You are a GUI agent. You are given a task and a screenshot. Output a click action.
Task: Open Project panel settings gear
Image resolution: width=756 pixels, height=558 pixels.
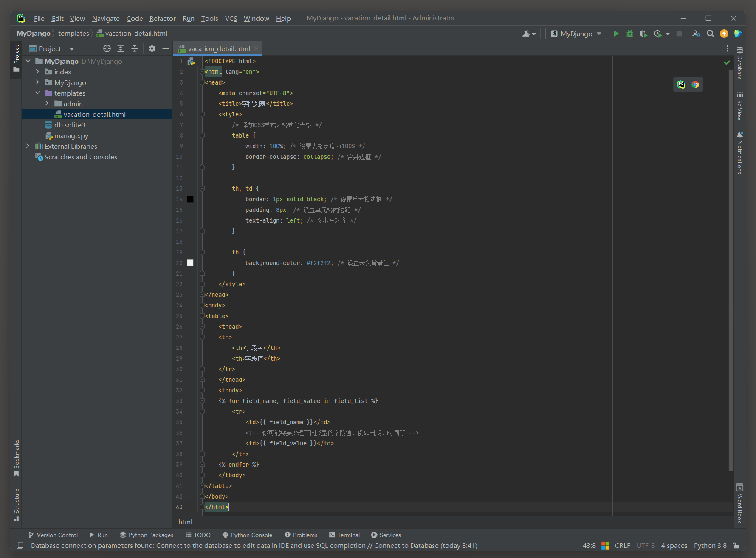[x=152, y=48]
